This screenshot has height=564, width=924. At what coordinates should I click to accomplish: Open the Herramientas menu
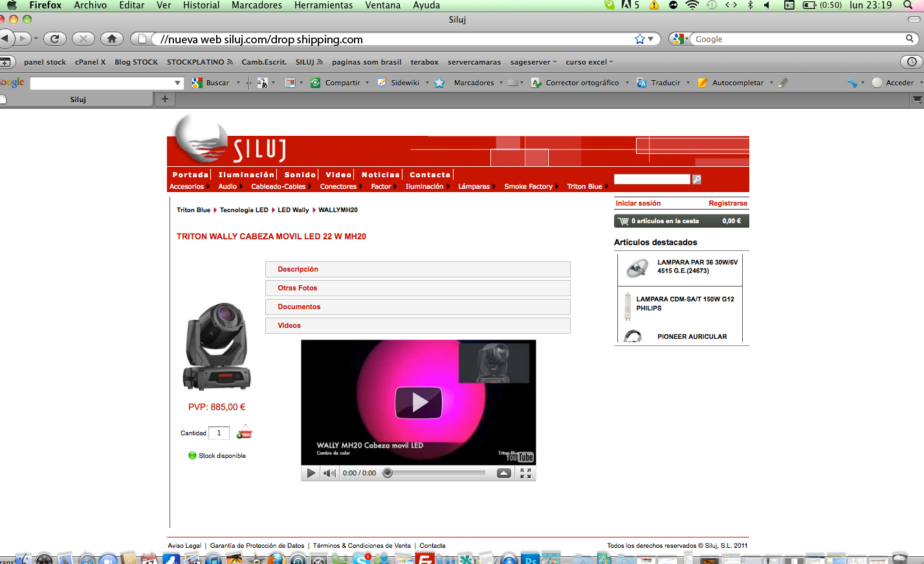(x=324, y=5)
